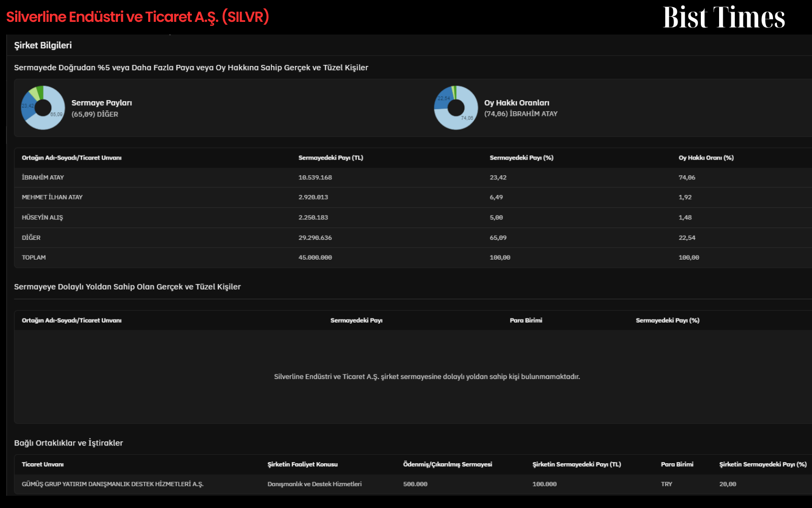Click the 23,42 capital percentage cell
The height and width of the screenshot is (508, 812).
(498, 177)
